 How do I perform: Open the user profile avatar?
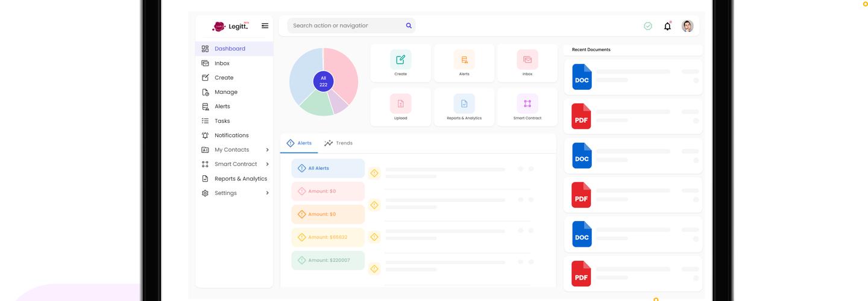(687, 26)
